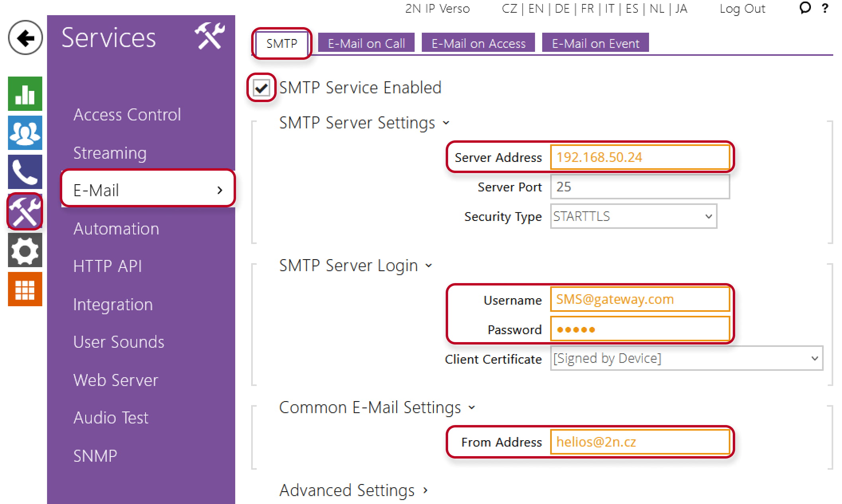Collapse SMTP Server Settings section

[364, 122]
